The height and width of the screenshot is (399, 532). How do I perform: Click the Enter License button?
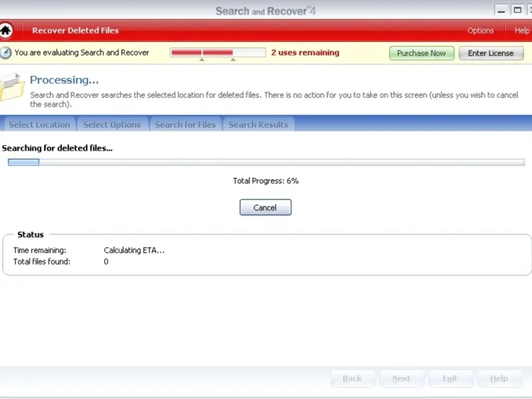click(x=491, y=53)
